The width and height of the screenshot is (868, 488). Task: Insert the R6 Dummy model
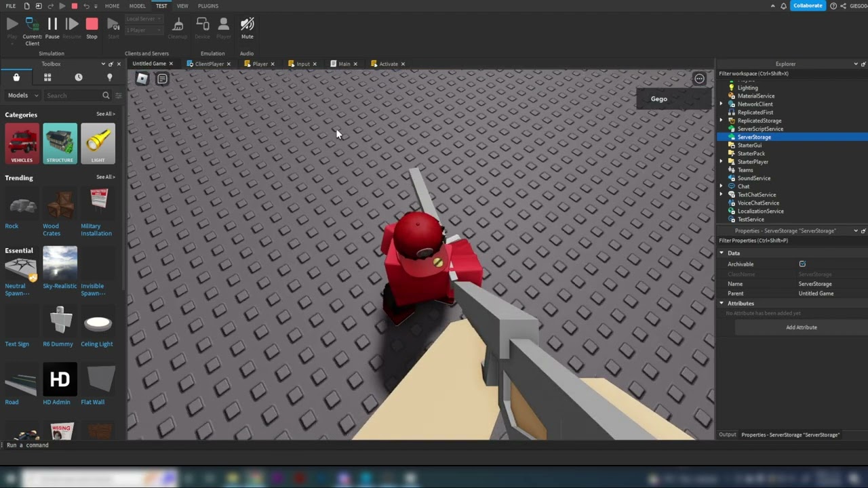click(60, 321)
